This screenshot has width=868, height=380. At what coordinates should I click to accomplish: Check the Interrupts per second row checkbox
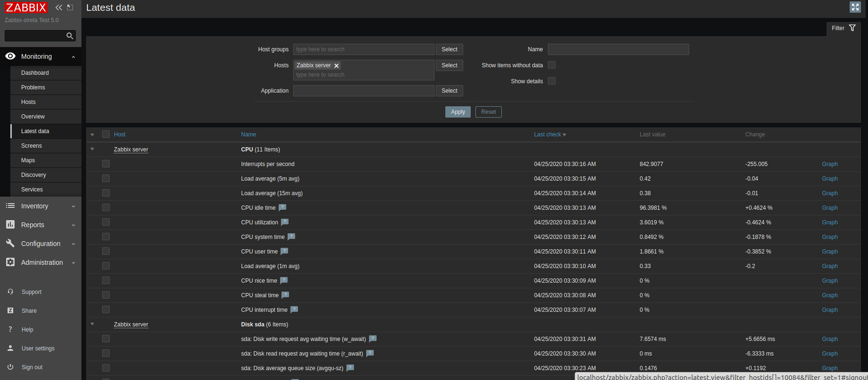(106, 164)
